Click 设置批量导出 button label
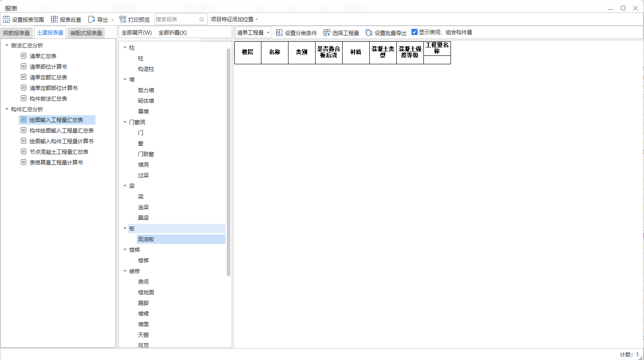 click(x=391, y=33)
